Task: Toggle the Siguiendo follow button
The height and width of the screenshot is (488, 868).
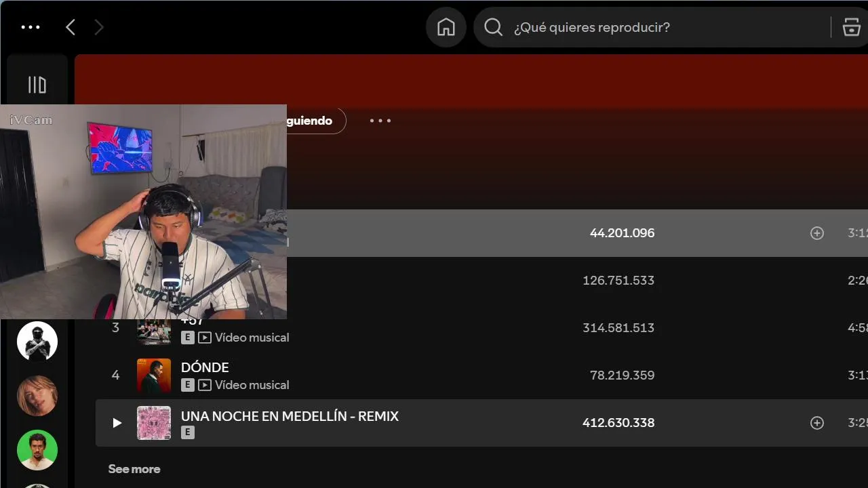Action: click(316, 121)
